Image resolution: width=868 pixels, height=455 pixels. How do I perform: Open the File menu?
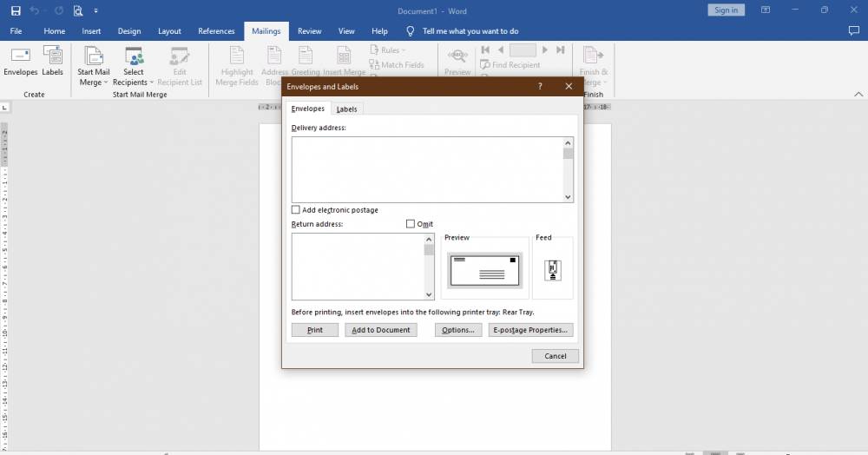[x=16, y=31]
